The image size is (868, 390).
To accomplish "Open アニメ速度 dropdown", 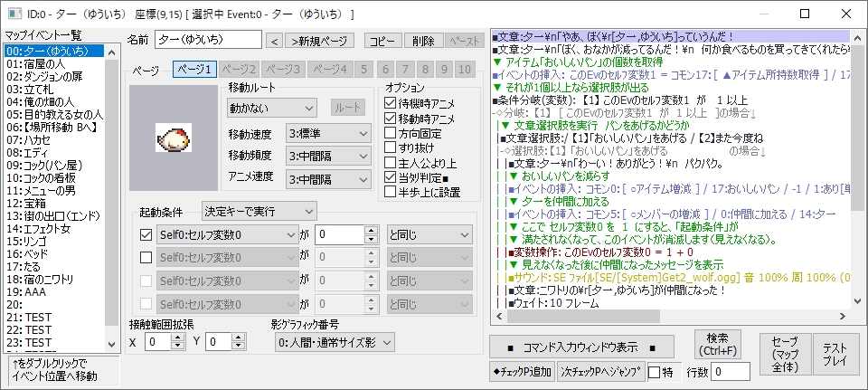I will (x=327, y=179).
